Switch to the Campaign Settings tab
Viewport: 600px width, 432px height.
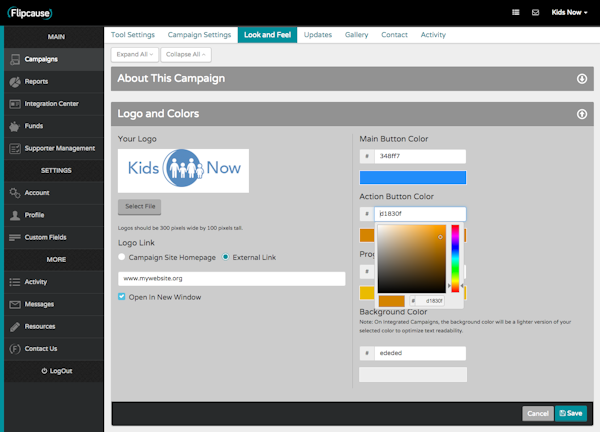point(199,35)
